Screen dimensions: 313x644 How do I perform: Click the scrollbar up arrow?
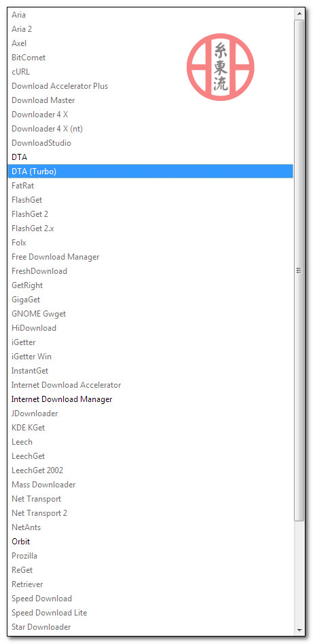point(299,14)
